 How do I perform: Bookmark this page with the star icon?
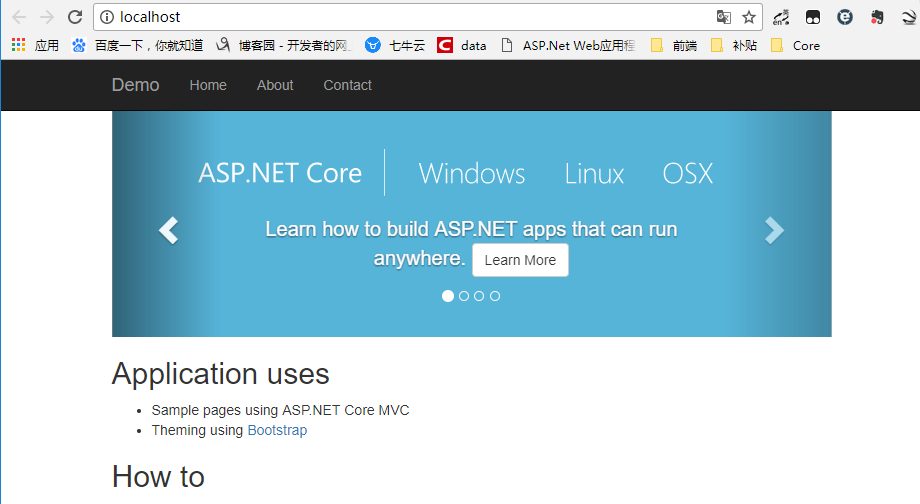(x=749, y=17)
